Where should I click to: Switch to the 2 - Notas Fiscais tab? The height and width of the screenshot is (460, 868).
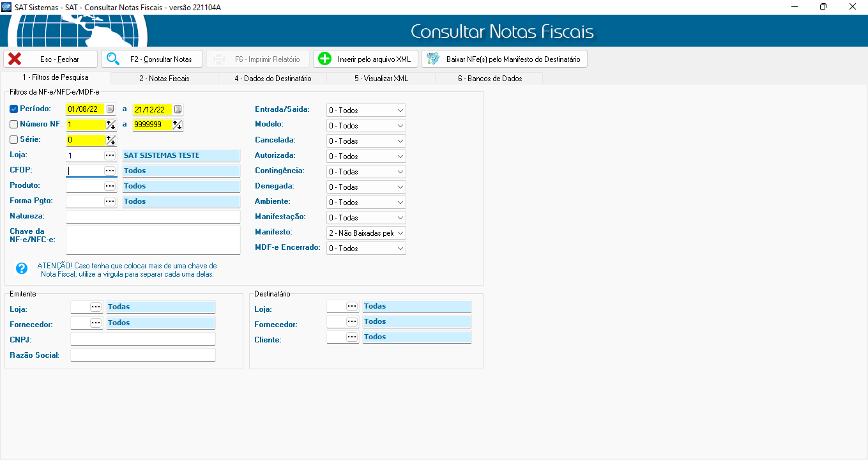(164, 79)
